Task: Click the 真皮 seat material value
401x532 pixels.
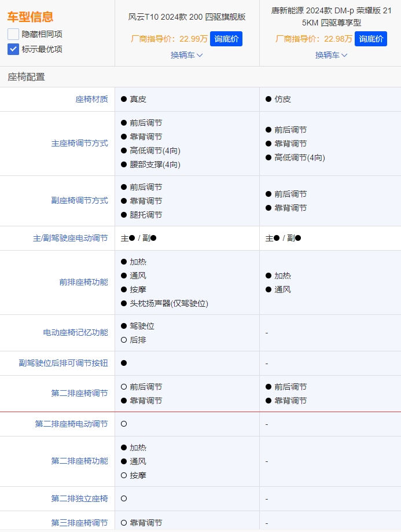Action: click(x=138, y=99)
